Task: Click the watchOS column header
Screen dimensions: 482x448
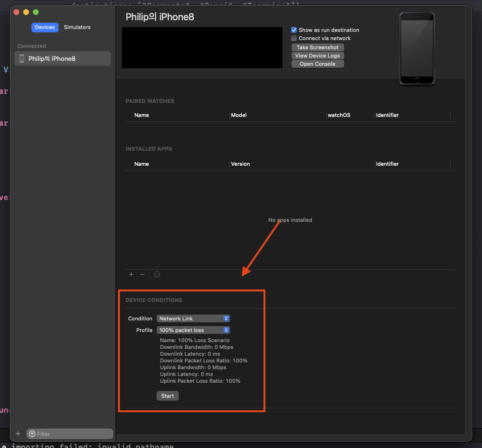Action: tap(339, 115)
